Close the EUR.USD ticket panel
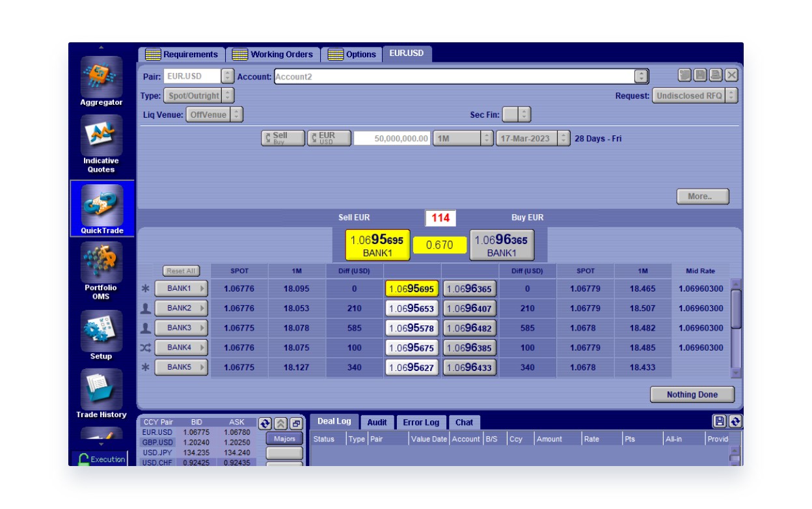This screenshot has width=812, height=509. tap(732, 76)
